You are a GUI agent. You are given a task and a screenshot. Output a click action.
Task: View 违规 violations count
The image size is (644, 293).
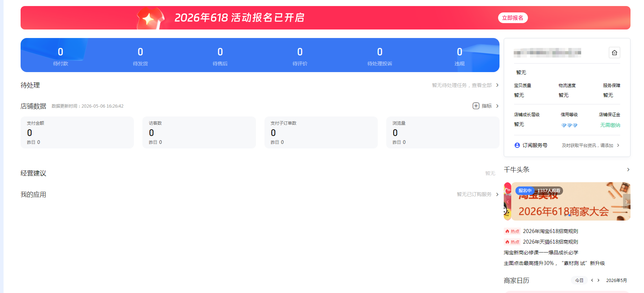click(x=460, y=56)
